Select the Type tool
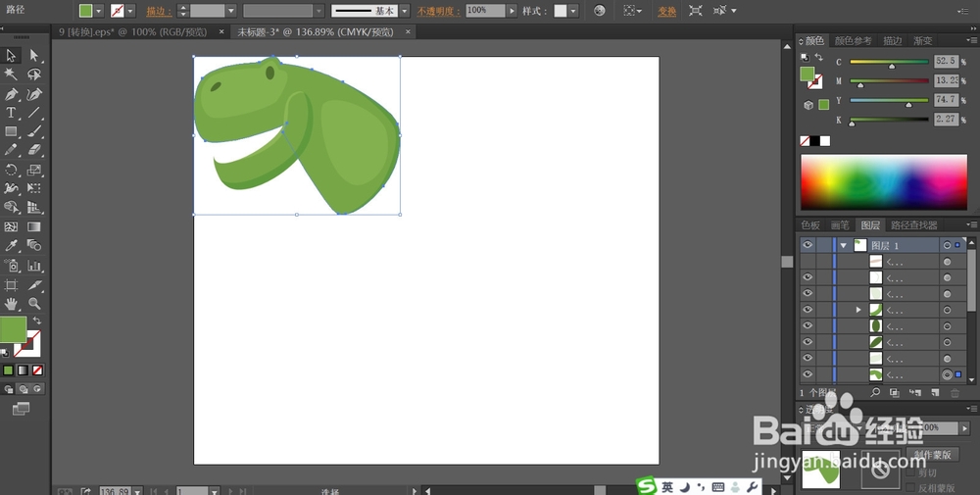 [x=11, y=113]
